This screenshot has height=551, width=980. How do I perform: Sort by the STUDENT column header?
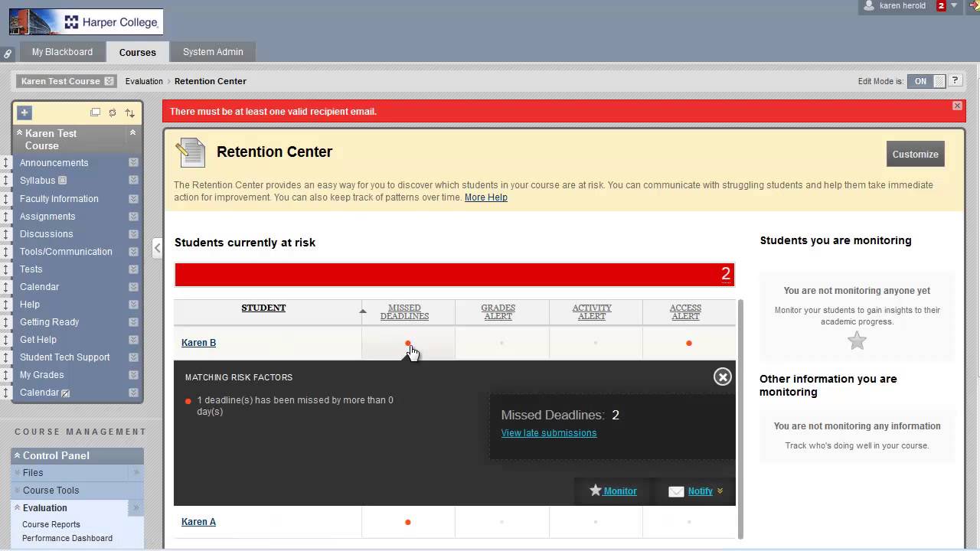(x=263, y=308)
